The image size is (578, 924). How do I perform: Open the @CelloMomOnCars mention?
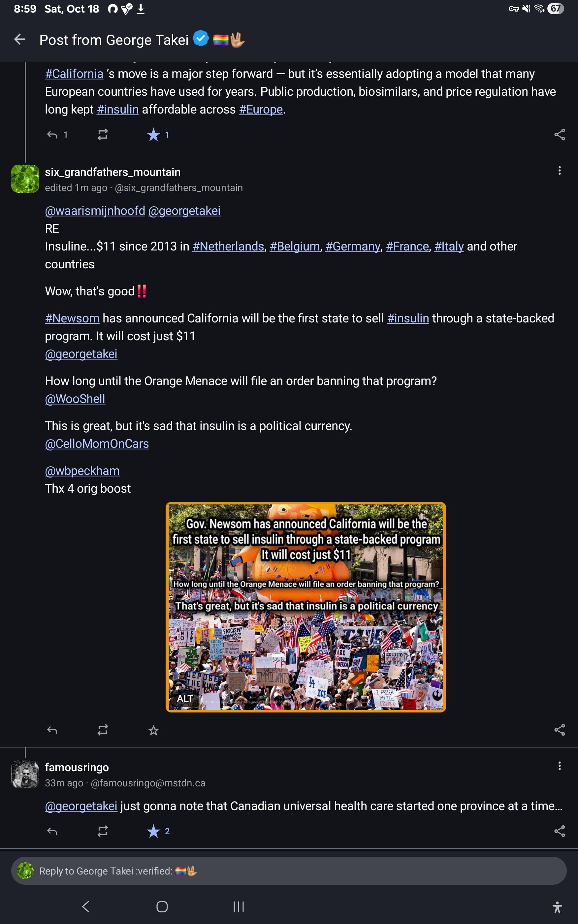point(97,444)
